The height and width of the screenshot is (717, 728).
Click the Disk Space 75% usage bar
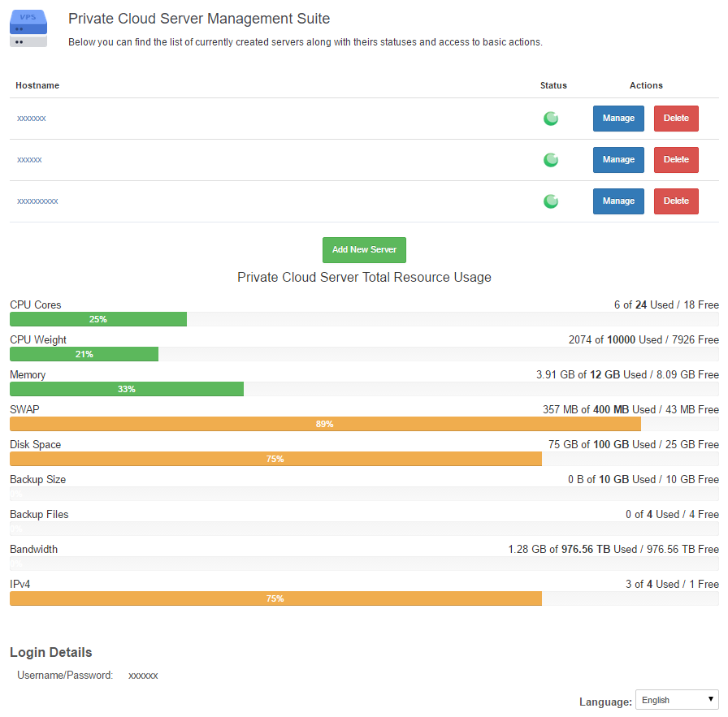click(275, 460)
